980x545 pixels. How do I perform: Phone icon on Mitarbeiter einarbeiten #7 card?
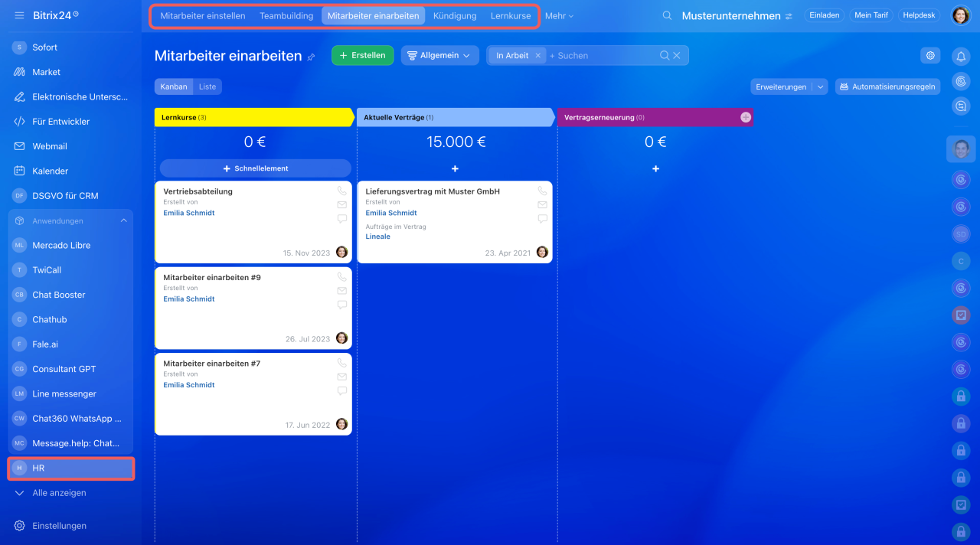click(341, 363)
